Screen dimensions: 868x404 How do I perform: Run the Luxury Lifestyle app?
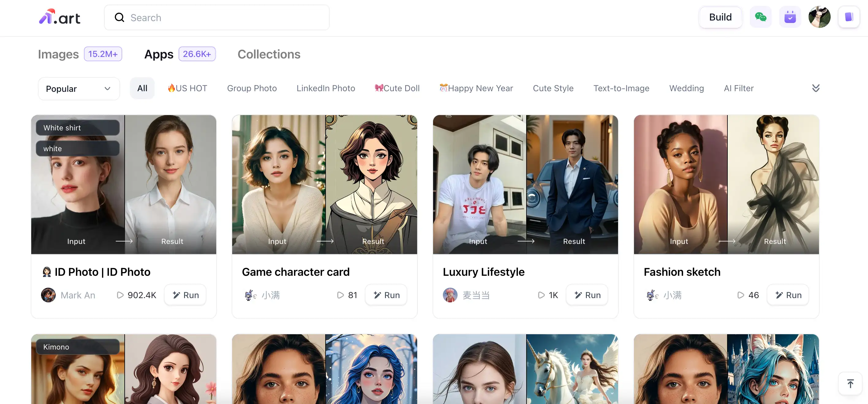pos(587,295)
